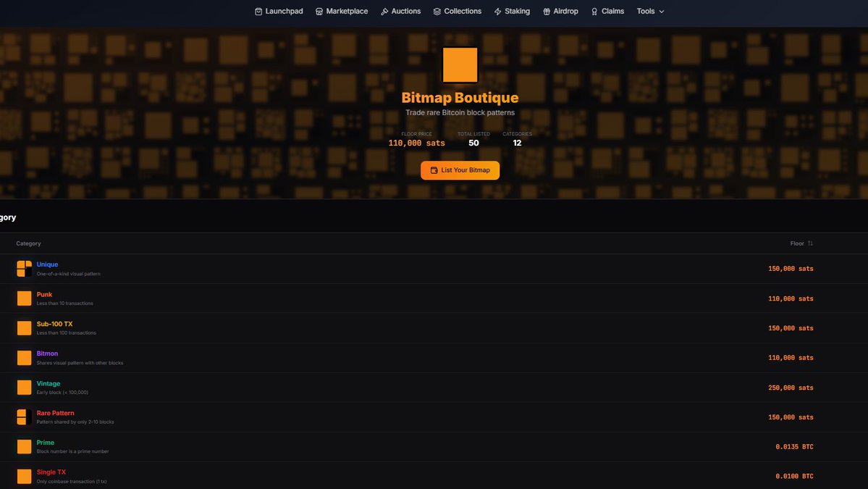Click 'Early block (< 100,000)' description
Screen dimensions: 868x489
62,392
